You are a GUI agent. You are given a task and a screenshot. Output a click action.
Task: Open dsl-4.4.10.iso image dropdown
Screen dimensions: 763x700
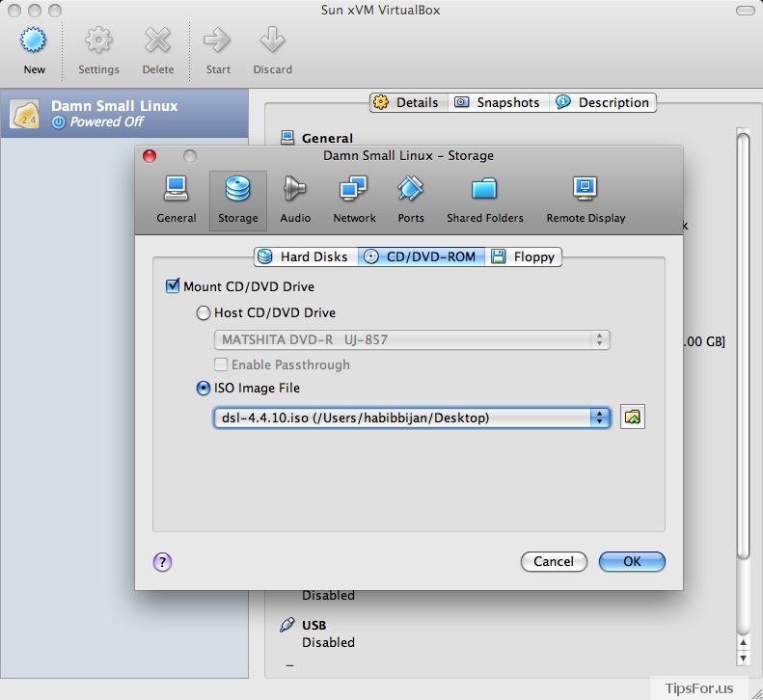pyautogui.click(x=412, y=417)
